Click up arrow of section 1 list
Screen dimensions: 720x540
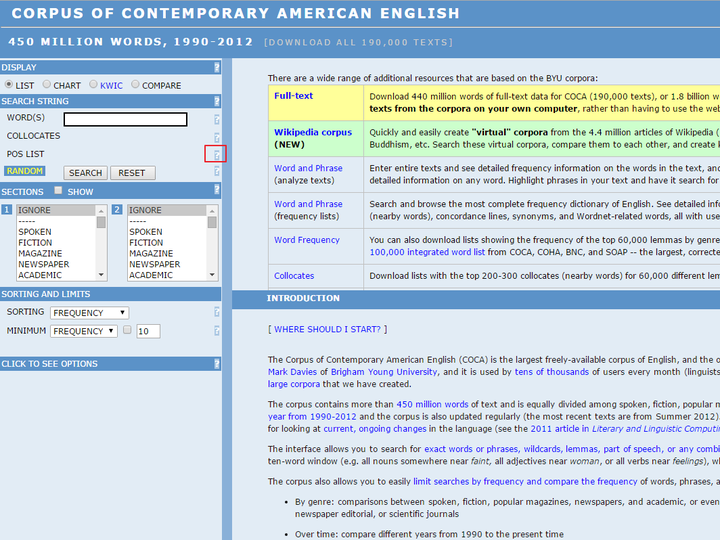click(101, 211)
